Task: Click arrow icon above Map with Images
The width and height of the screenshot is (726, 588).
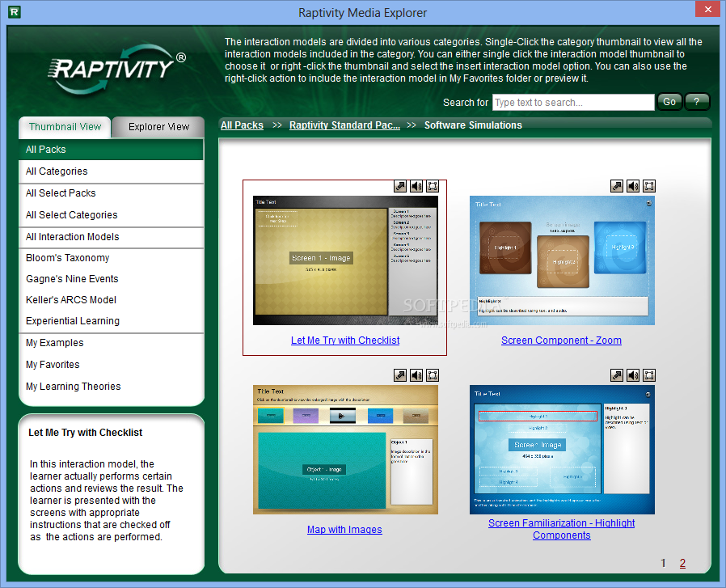Action: [400, 375]
